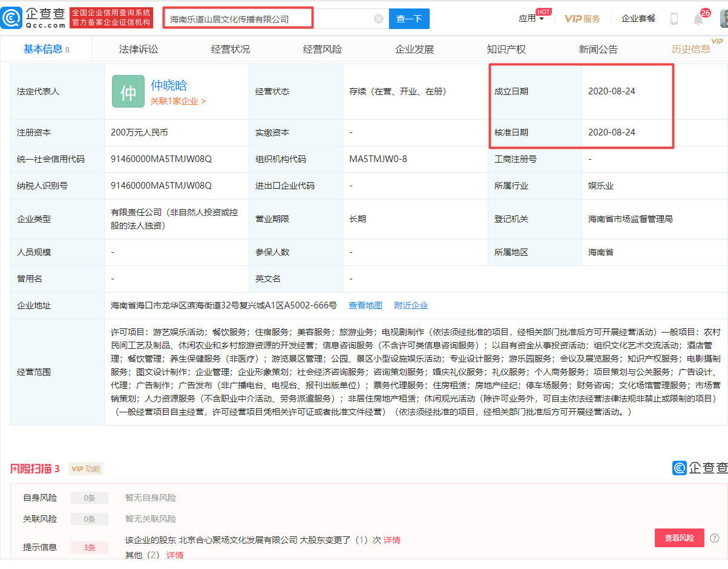Viewport: 728px width, 569px height.
Task: Switch to the 基本信息 tab
Action: tap(46, 49)
